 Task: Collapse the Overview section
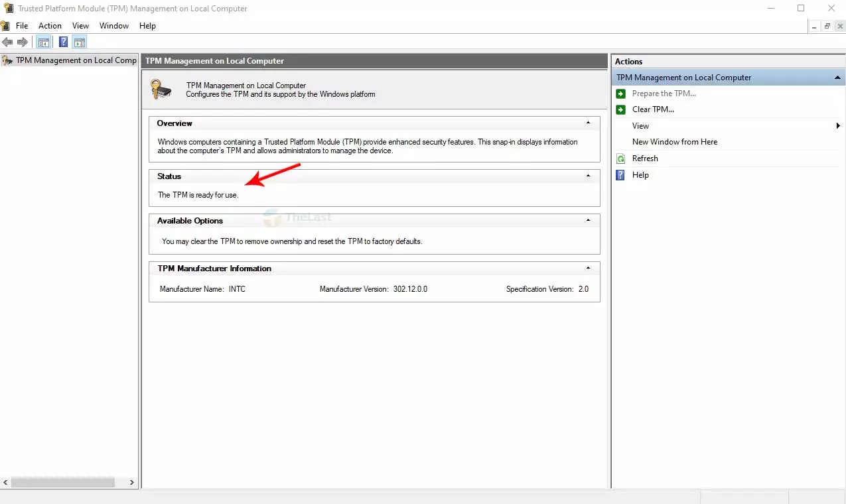coord(588,123)
